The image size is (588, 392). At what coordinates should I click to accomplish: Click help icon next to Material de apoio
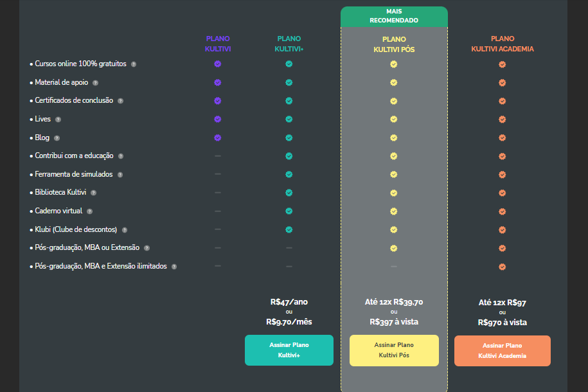coord(95,83)
